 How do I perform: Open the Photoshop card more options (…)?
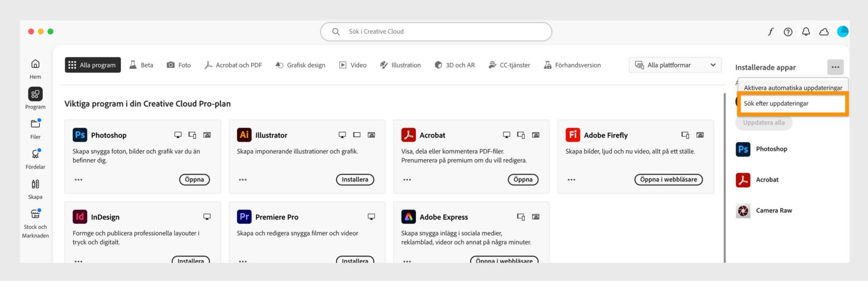78,180
